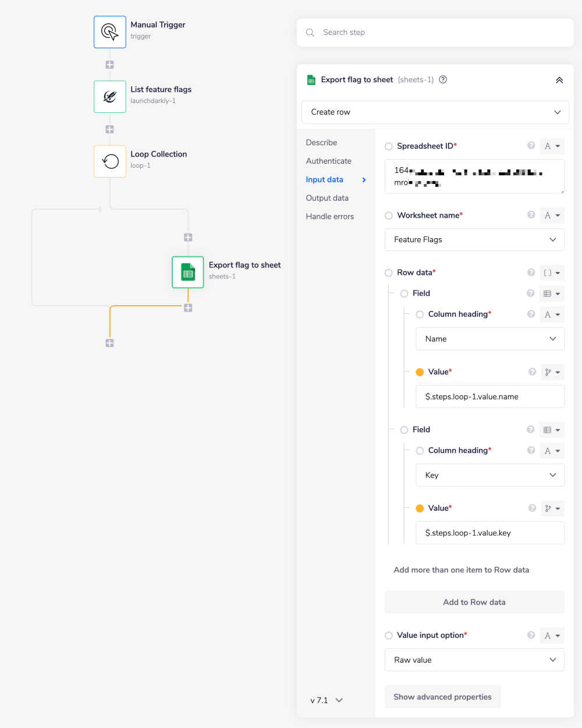Open the Authenticate tab
The image size is (582, 728).
[x=329, y=161]
